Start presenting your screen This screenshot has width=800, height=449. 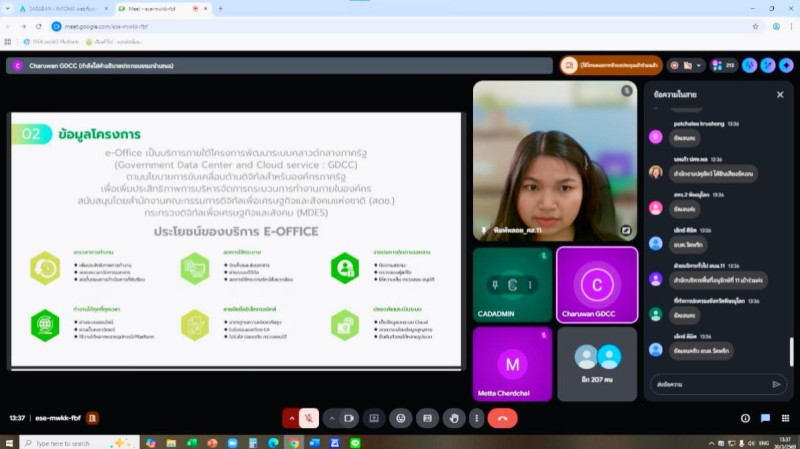click(x=374, y=418)
